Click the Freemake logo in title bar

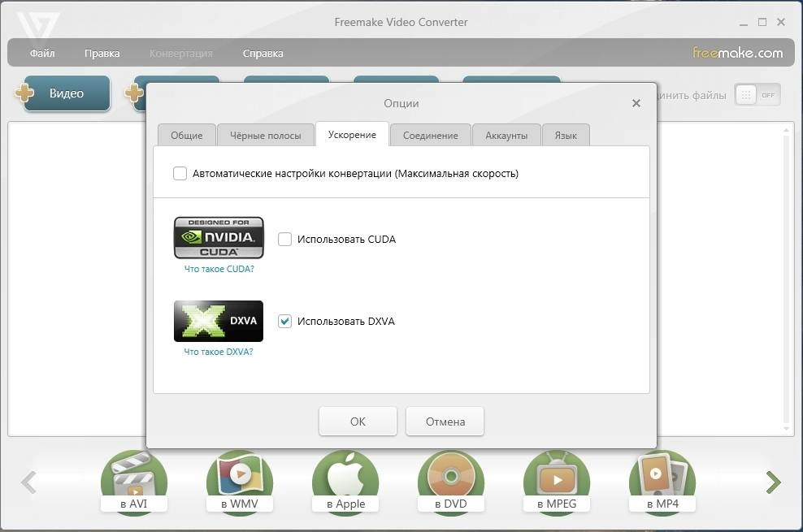[x=38, y=25]
